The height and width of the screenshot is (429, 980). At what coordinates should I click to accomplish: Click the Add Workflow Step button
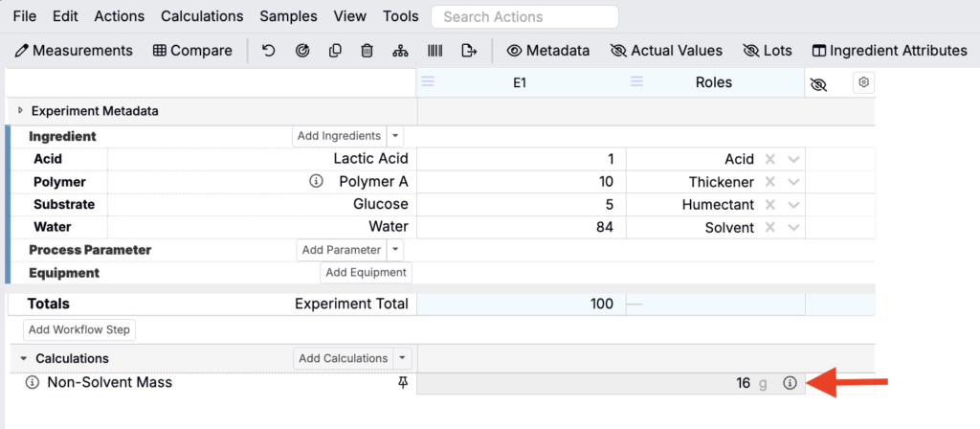tap(79, 329)
